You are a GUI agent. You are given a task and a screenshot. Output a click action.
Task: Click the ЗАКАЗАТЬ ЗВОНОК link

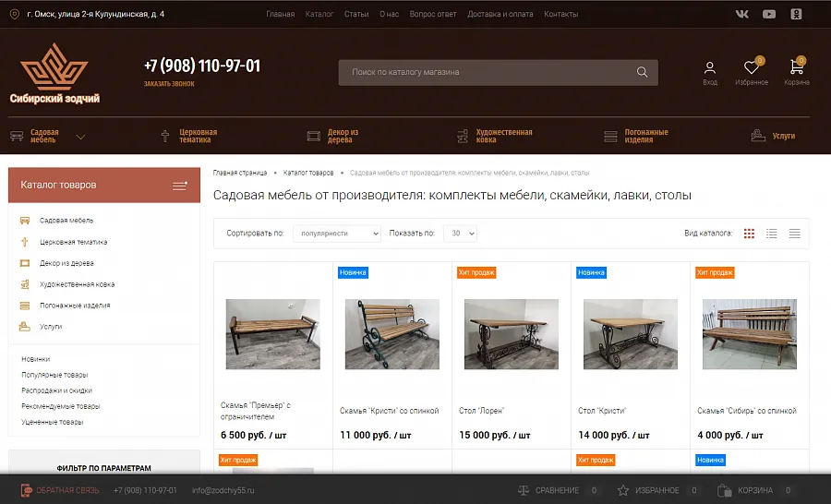[x=169, y=84]
